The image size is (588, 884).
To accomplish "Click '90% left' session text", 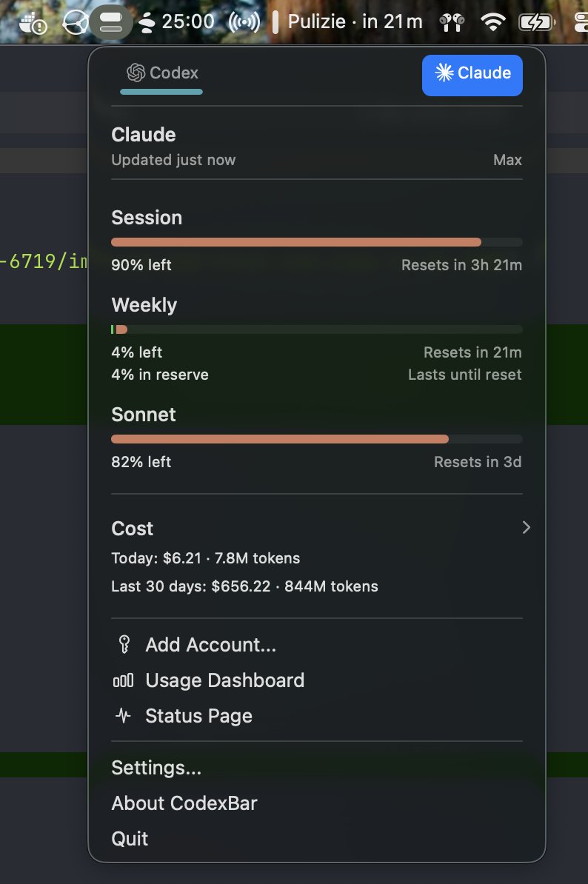I will [141, 265].
